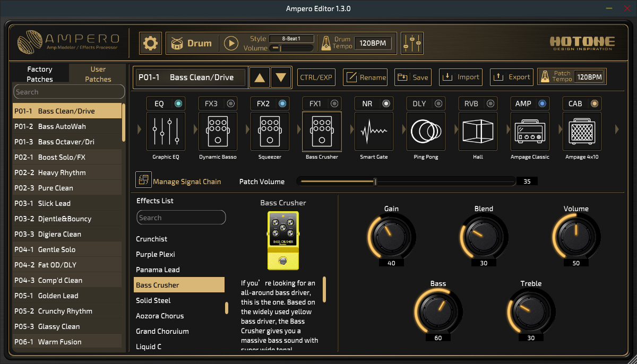Select the Ping Pong delay icon
This screenshot has width=637, height=364.
click(x=426, y=131)
